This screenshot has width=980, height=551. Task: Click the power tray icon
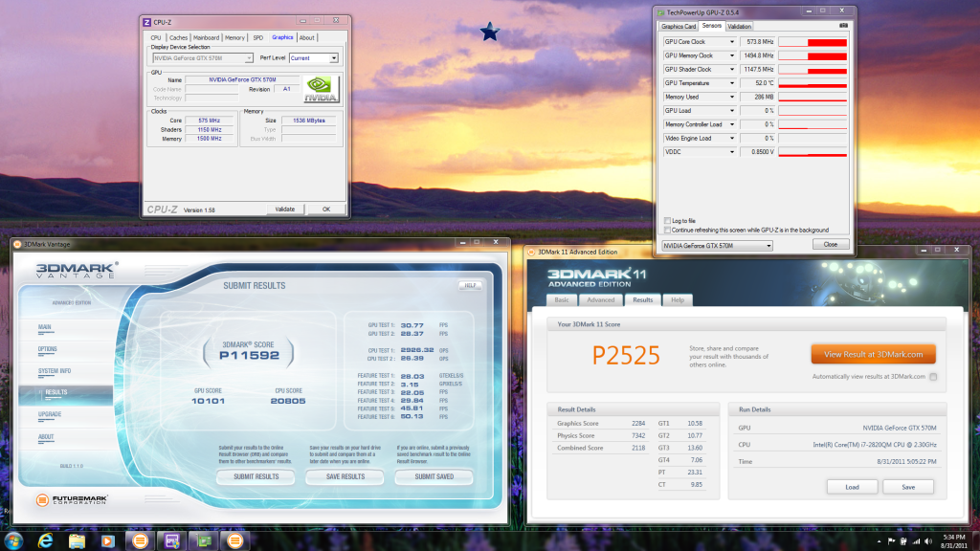pyautogui.click(x=903, y=541)
